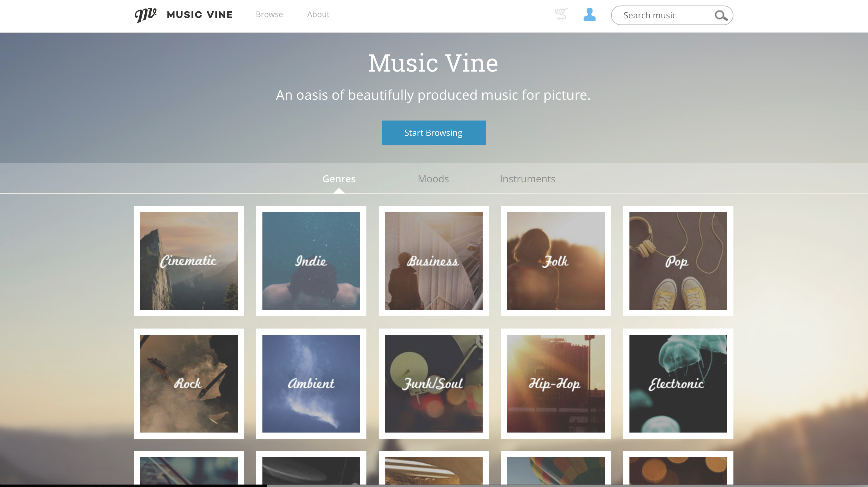Open the About menu item
This screenshot has width=868, height=487.
[318, 14]
